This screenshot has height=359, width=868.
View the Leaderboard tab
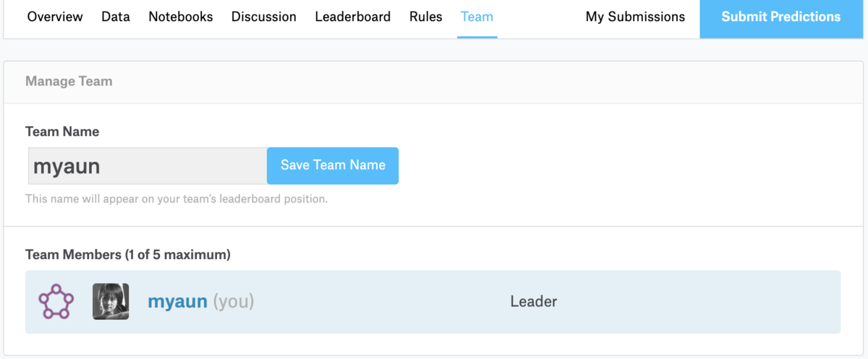353,17
